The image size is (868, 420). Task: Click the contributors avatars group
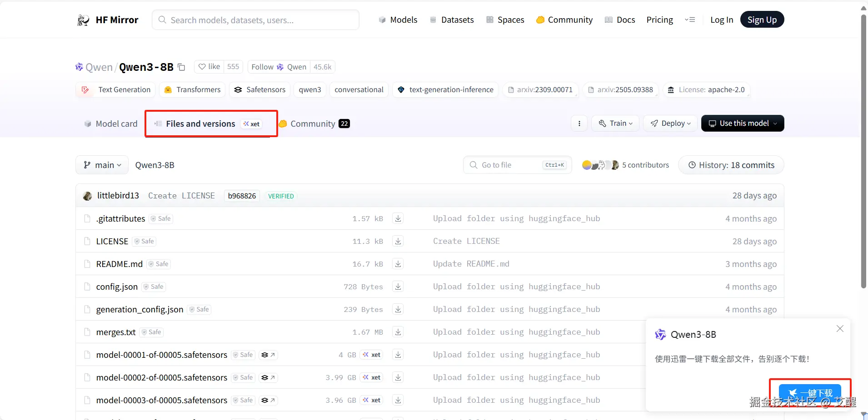[x=600, y=165]
